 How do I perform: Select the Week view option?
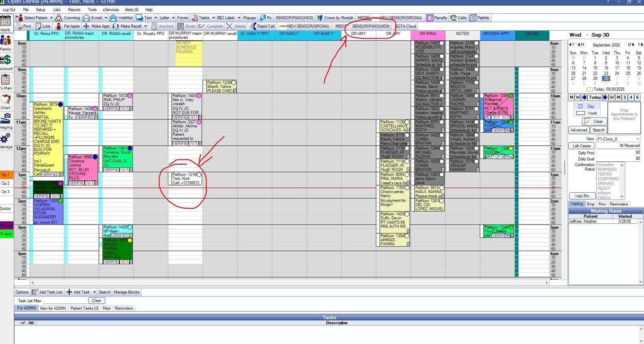(x=587, y=113)
